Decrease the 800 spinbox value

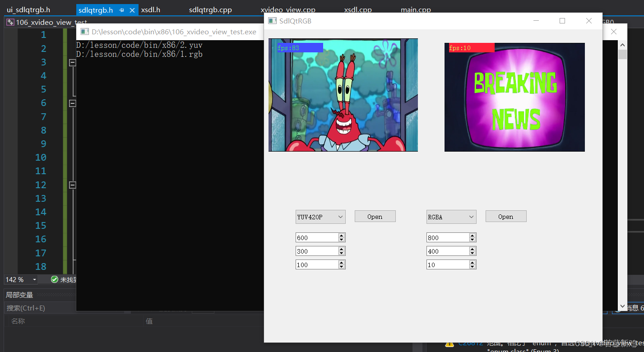473,240
